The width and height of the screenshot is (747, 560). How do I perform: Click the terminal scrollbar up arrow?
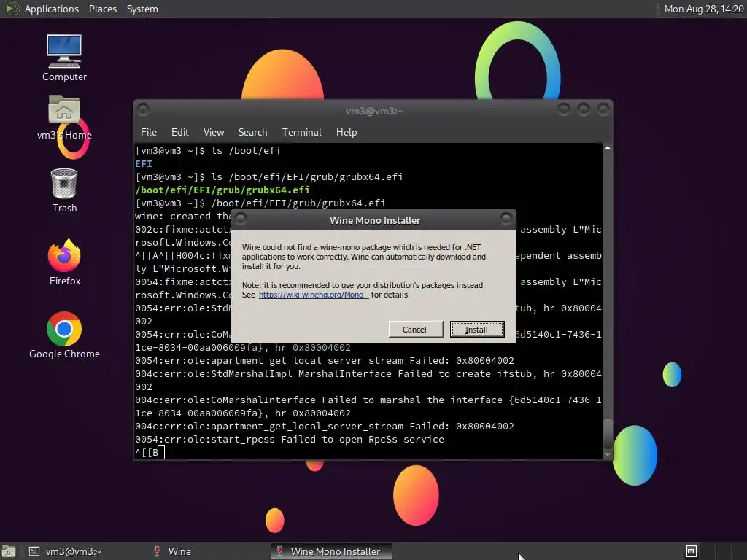[x=608, y=148]
